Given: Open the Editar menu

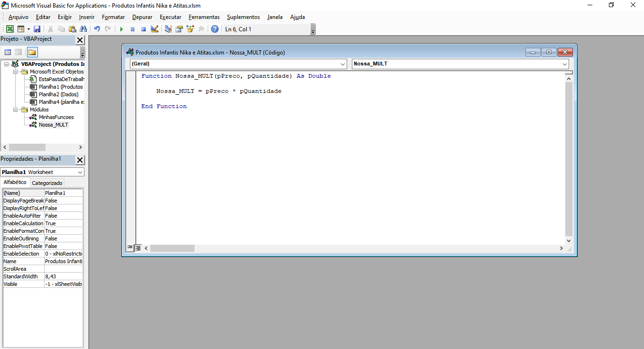Looking at the screenshot, I should pos(43,17).
